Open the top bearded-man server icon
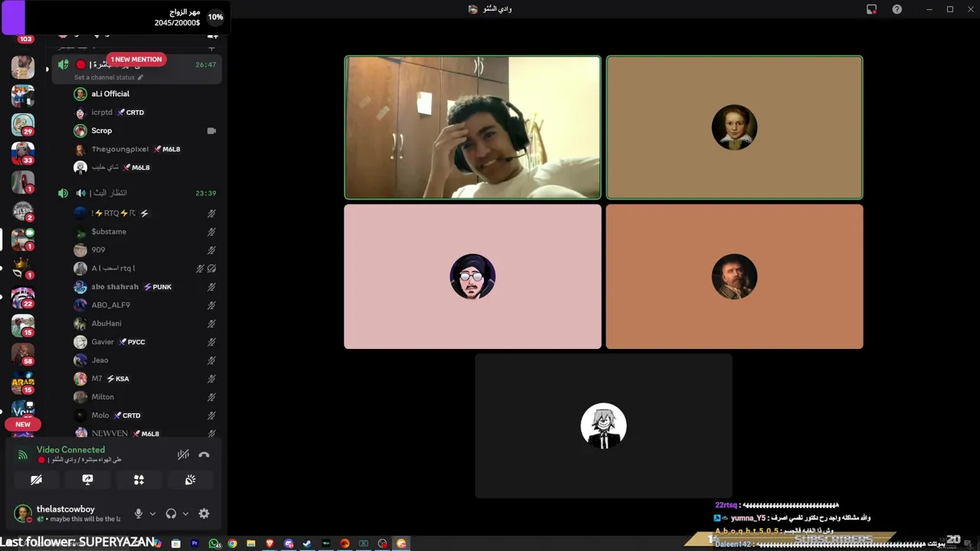This screenshot has height=551, width=980. (23, 67)
